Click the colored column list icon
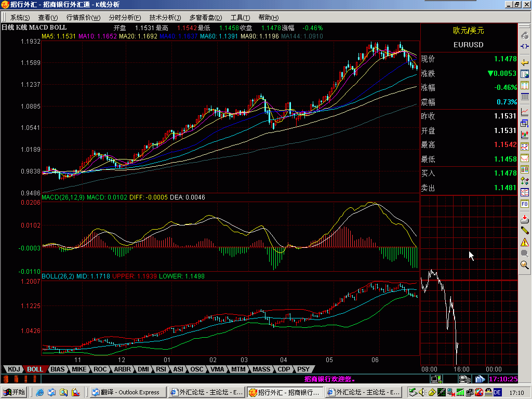Viewport: 532px width, 399px height. point(525,169)
